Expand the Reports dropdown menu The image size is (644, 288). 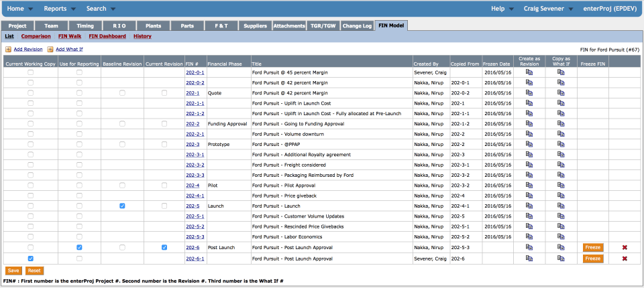click(60, 9)
